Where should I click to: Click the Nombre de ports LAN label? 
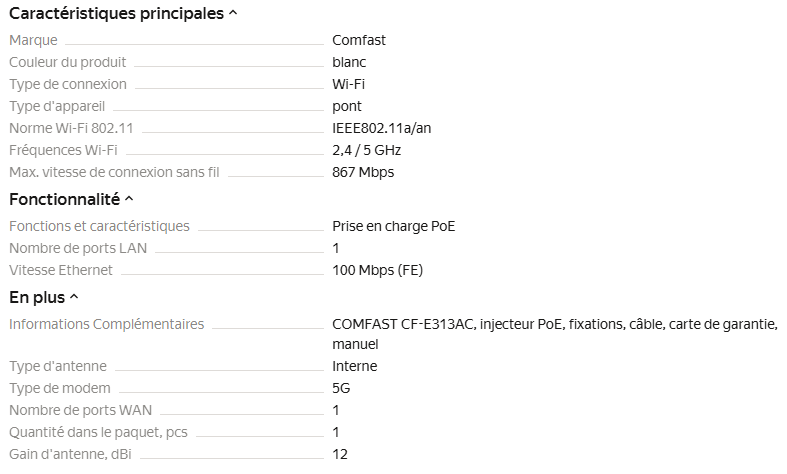74,248
